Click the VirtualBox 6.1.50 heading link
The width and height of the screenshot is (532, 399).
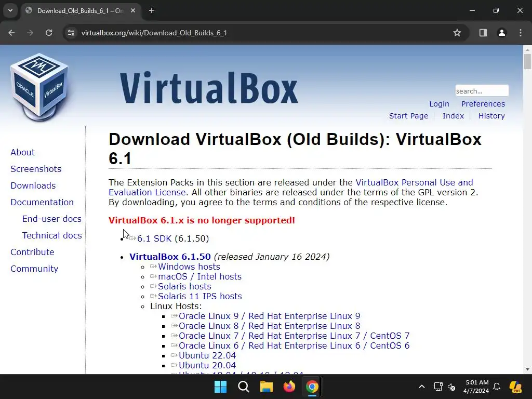pos(170,257)
